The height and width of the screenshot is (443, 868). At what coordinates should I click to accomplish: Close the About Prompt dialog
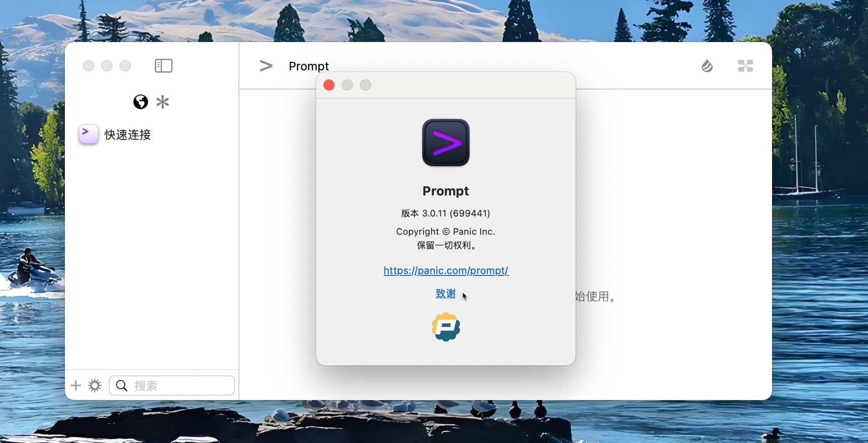329,85
